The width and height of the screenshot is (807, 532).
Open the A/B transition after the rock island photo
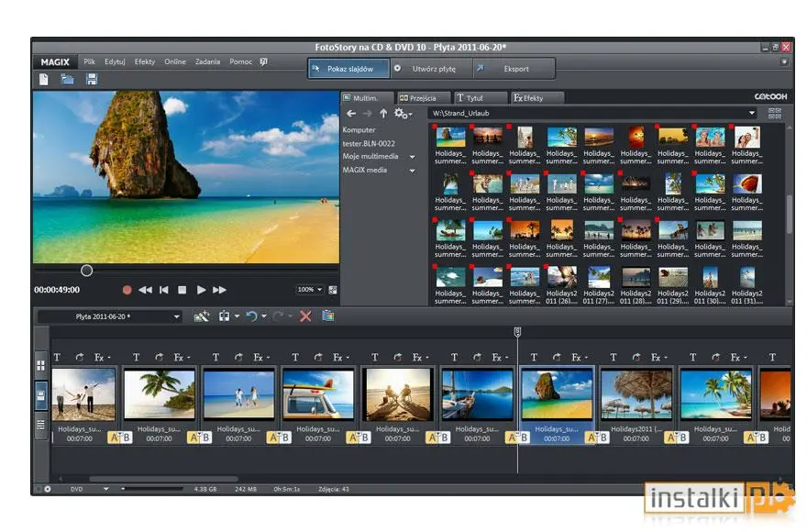coord(596,438)
